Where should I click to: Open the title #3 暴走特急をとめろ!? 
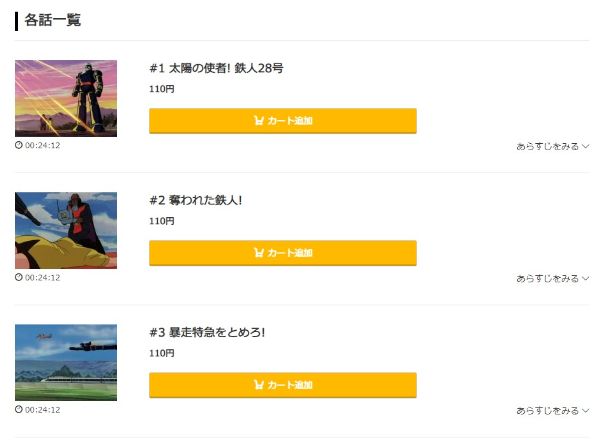pyautogui.click(x=207, y=332)
